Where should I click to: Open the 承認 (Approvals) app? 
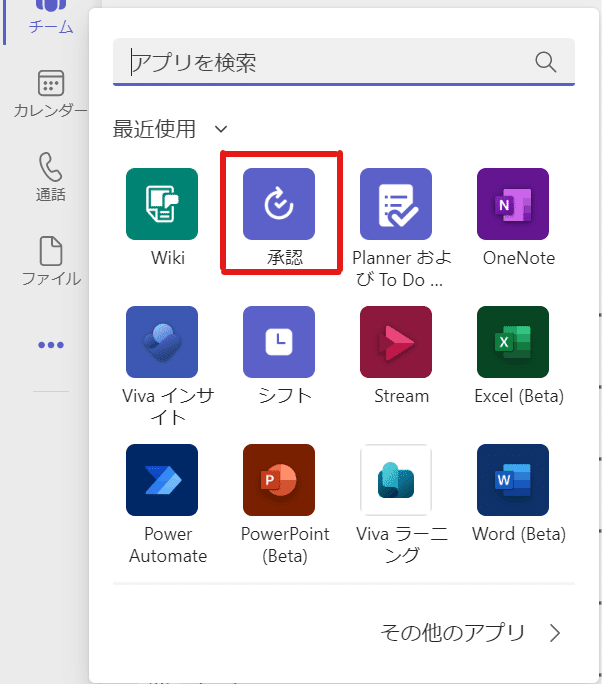click(x=279, y=204)
